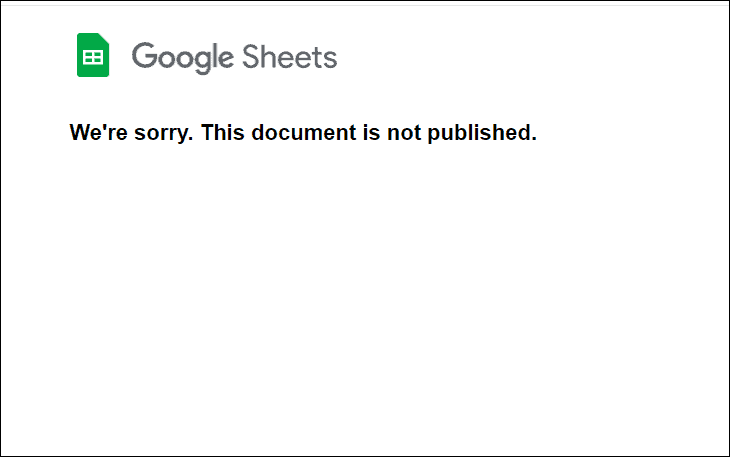Click the "Google" word in the logo

pyautogui.click(x=182, y=57)
